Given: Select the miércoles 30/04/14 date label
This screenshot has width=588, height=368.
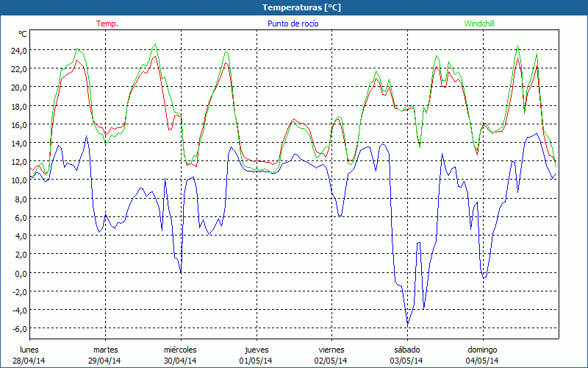Looking at the screenshot, I should 180,355.
